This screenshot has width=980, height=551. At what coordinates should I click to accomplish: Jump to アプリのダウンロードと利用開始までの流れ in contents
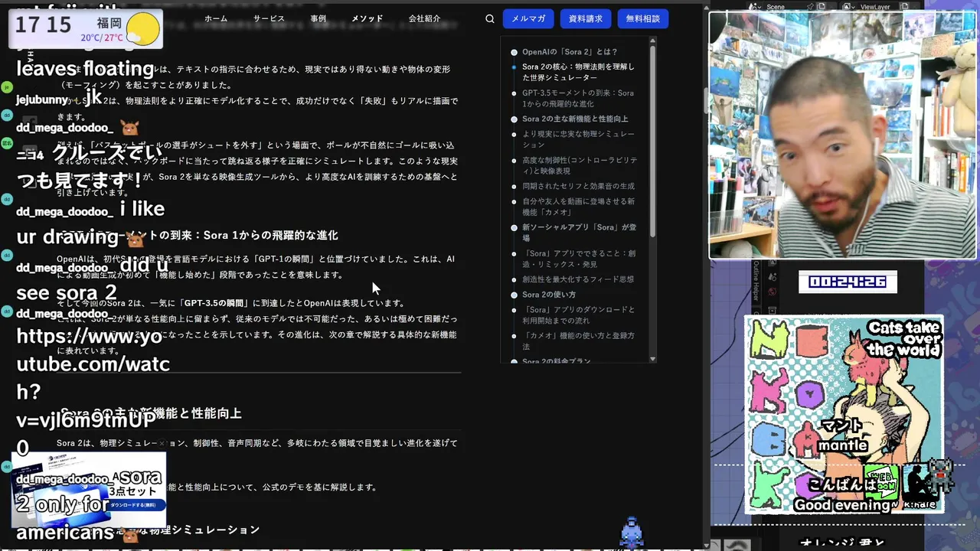pos(578,315)
